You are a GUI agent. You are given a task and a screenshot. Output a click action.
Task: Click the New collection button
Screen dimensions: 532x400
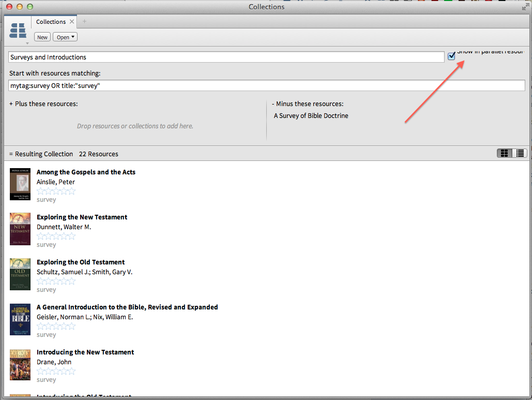pyautogui.click(x=42, y=37)
